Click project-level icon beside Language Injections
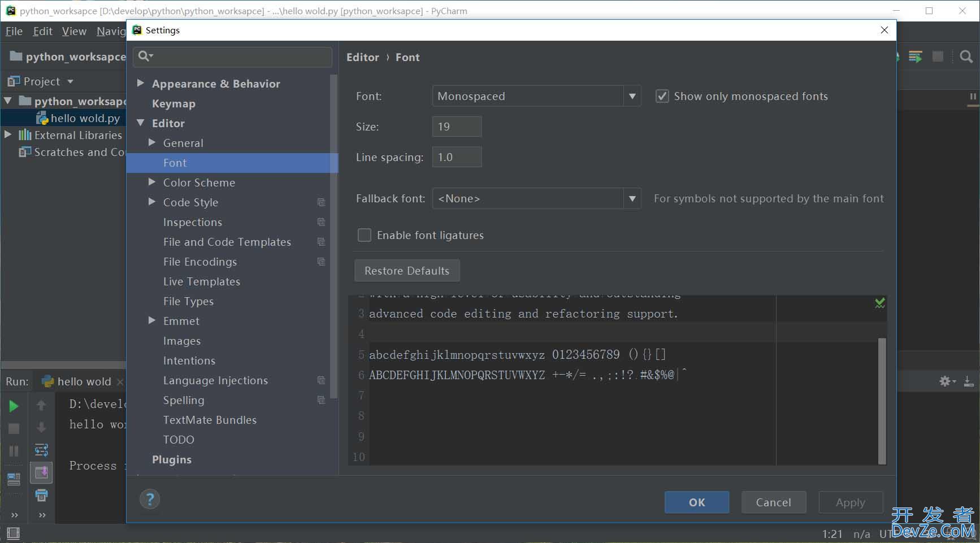The width and height of the screenshot is (980, 543). click(321, 380)
